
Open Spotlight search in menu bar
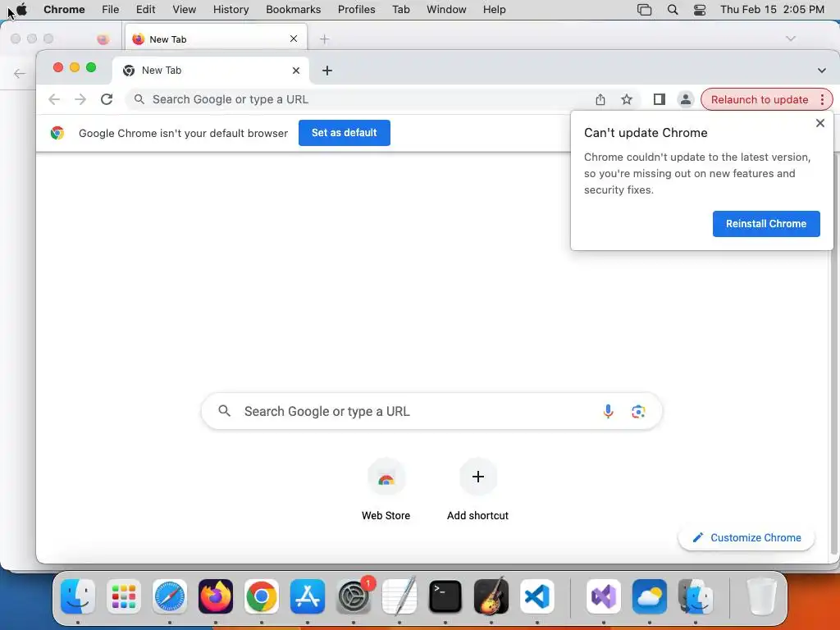click(x=673, y=10)
